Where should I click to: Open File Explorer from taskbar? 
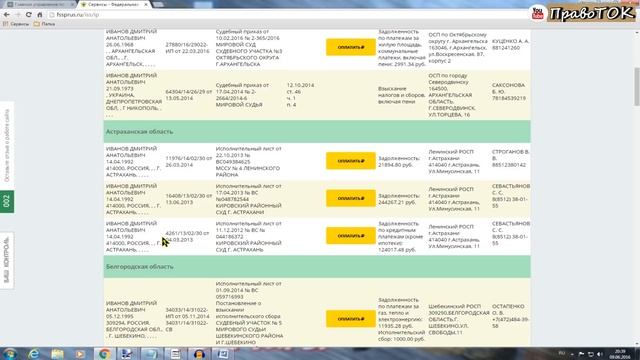58,354
